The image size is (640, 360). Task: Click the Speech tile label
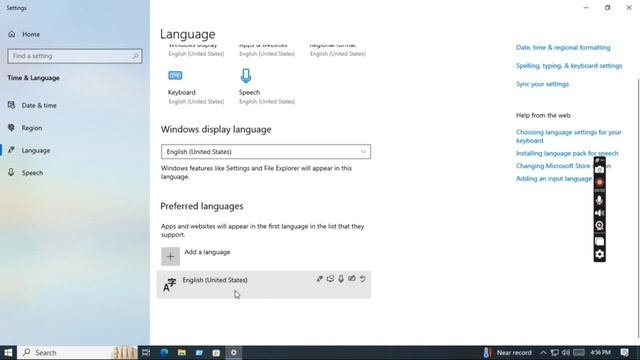click(249, 93)
